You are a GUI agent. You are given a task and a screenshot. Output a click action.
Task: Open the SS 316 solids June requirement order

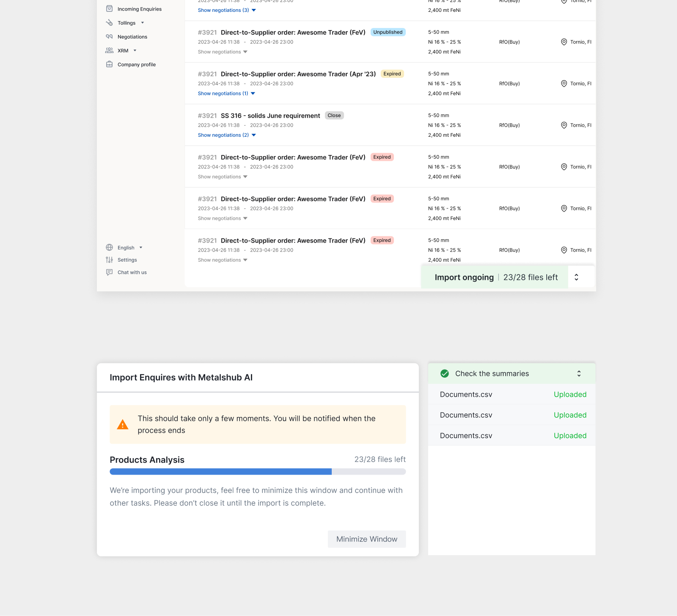270,116
